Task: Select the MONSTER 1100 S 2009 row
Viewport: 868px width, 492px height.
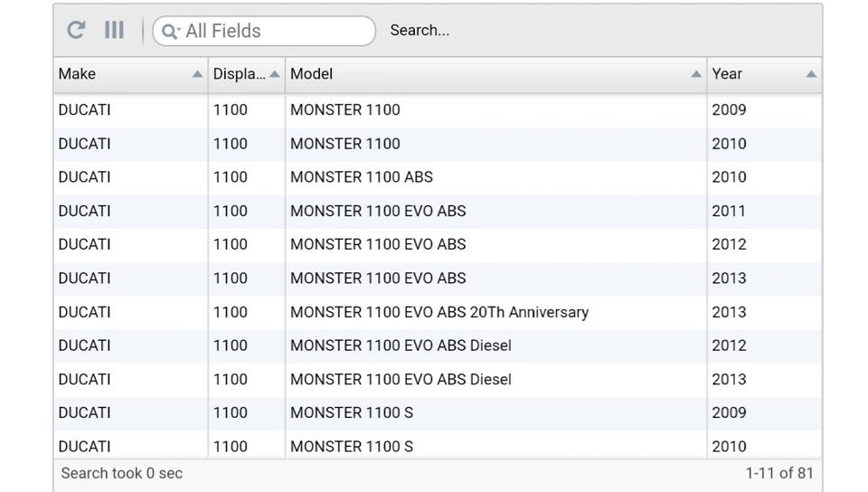Action: [x=352, y=412]
